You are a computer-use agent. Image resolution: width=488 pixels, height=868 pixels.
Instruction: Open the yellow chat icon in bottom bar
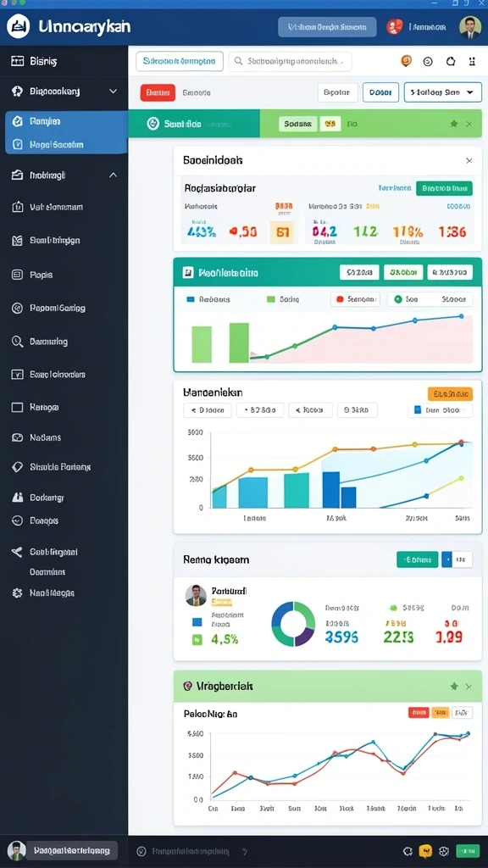pyautogui.click(x=425, y=851)
